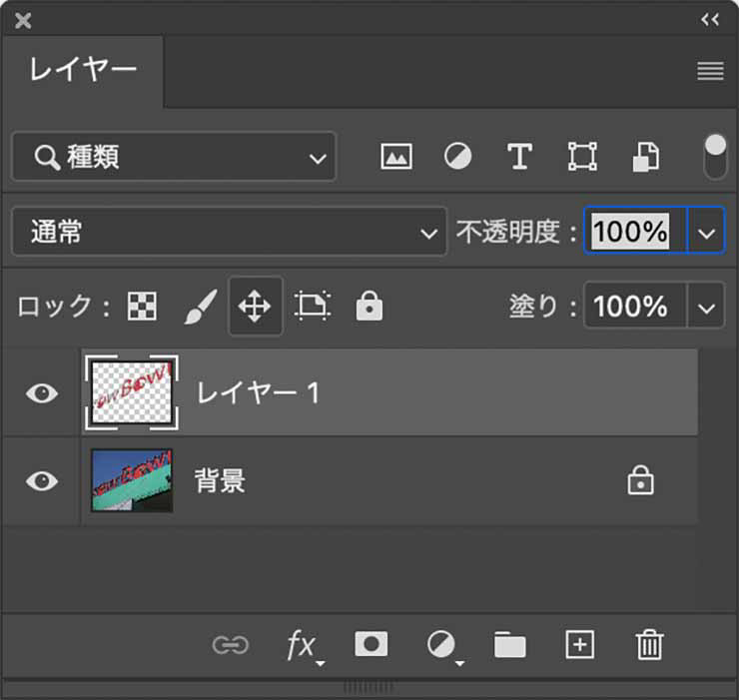
Task: Open the 通常 blend mode dropdown
Action: tap(229, 233)
